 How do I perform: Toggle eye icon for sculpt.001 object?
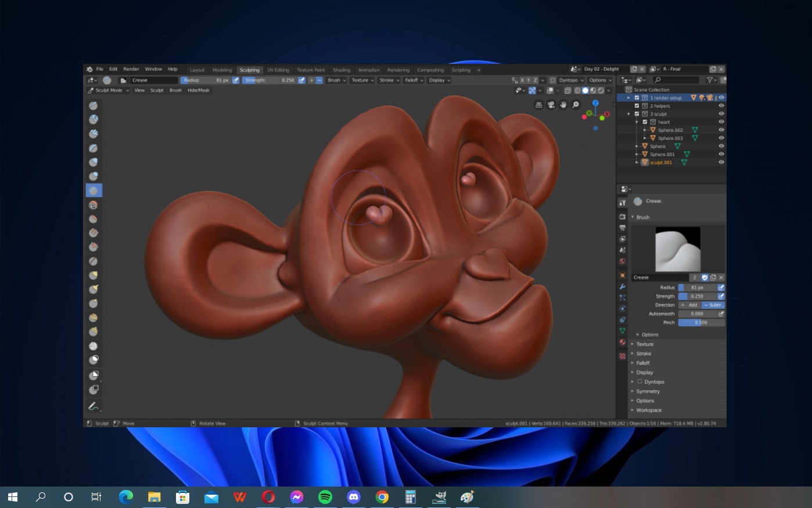click(721, 162)
